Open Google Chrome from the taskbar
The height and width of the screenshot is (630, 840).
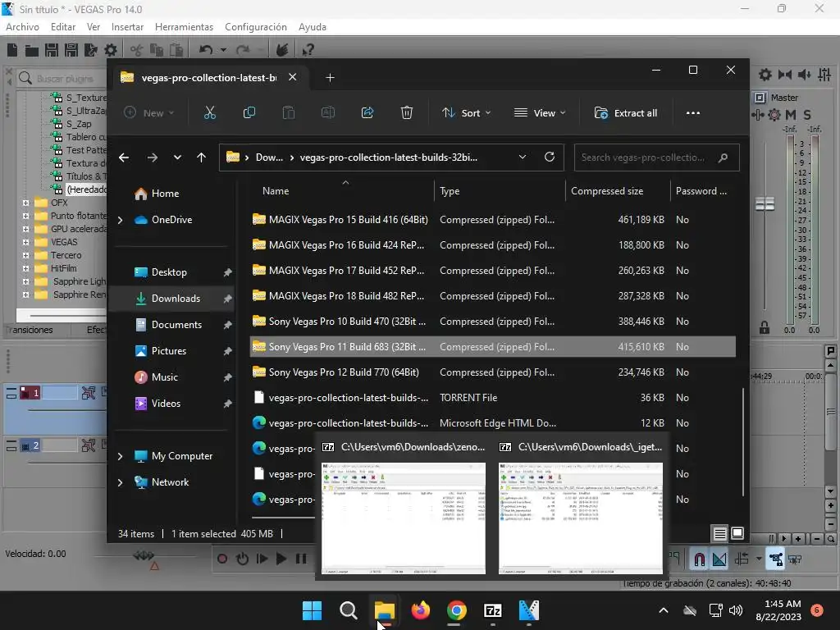pos(456,610)
